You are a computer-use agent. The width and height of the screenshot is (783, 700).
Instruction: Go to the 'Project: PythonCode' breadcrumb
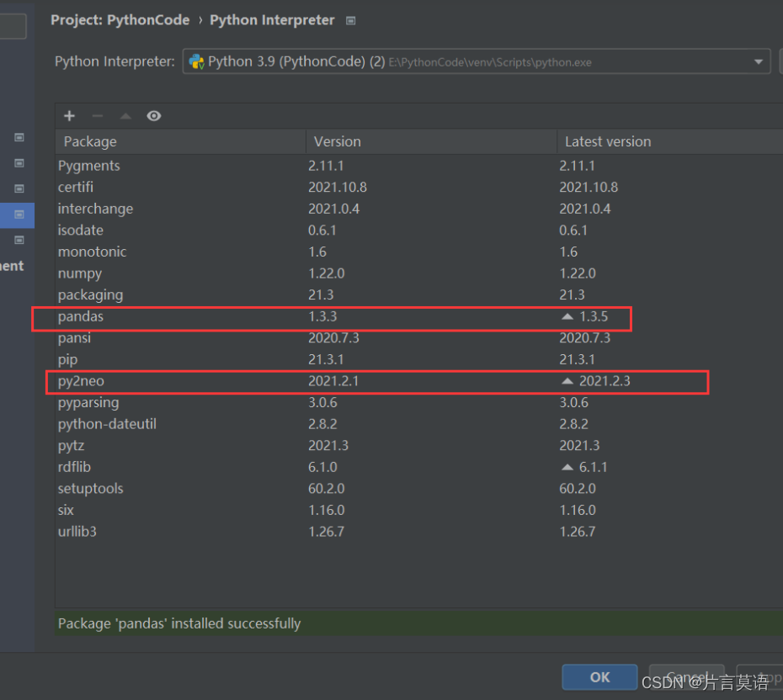click(120, 20)
